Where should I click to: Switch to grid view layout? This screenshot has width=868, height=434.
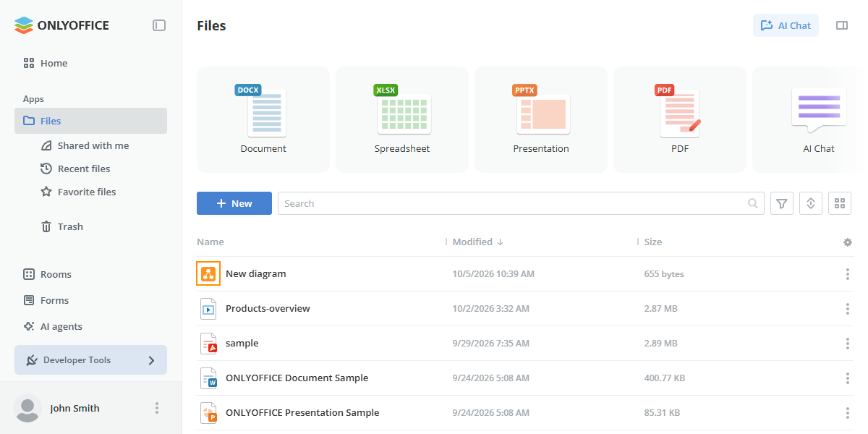click(840, 203)
